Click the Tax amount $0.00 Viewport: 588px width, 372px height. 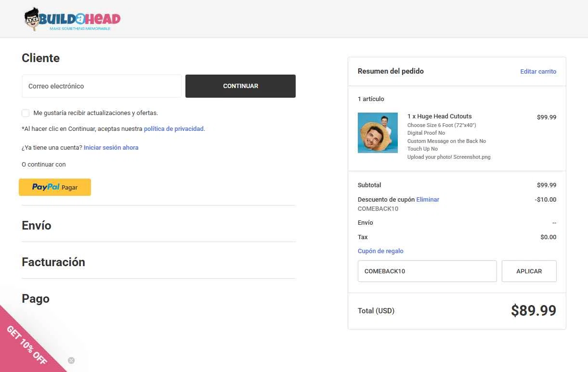coord(549,237)
